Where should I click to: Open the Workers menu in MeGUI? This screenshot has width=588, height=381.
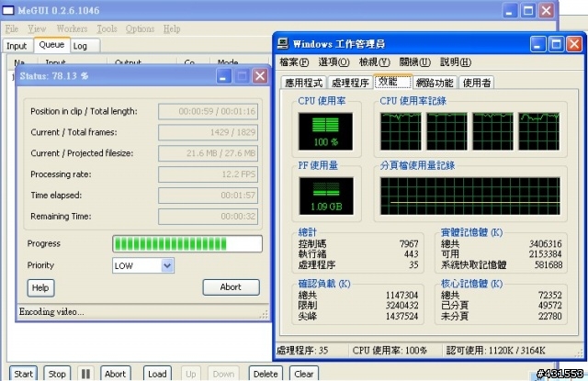pyautogui.click(x=72, y=28)
